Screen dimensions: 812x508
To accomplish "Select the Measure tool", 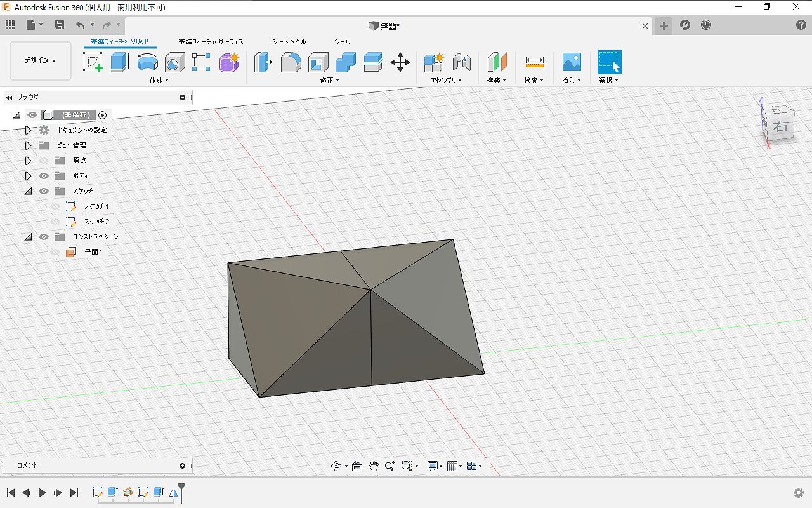I will point(534,62).
